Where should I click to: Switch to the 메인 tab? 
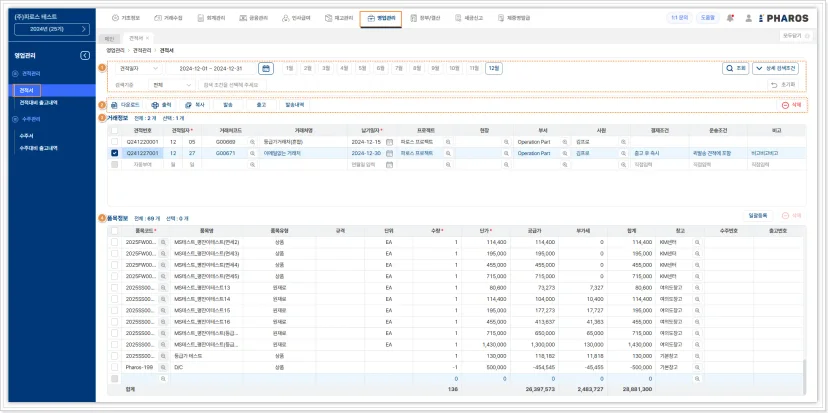tap(109, 39)
